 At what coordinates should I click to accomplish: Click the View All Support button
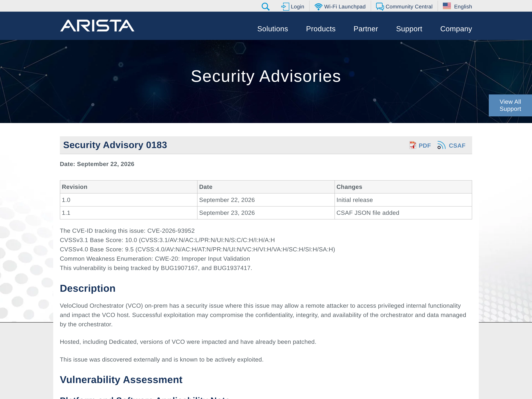click(x=510, y=105)
